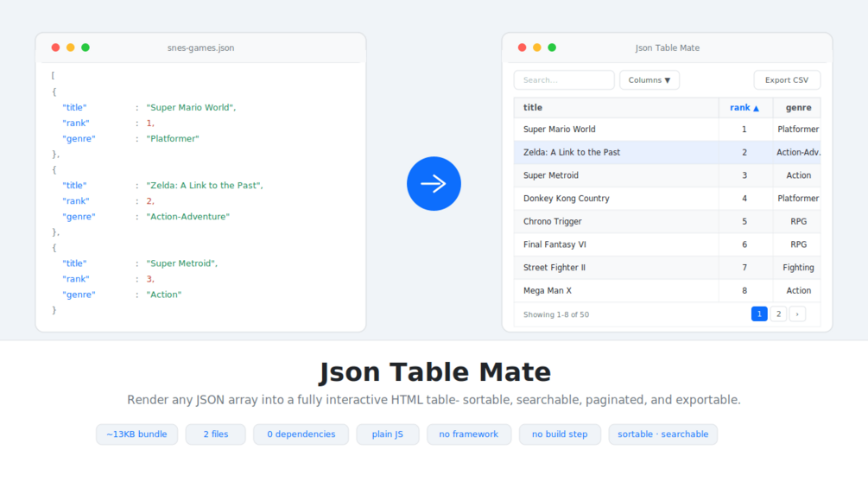Click the ~13KB bundle tag

136,434
